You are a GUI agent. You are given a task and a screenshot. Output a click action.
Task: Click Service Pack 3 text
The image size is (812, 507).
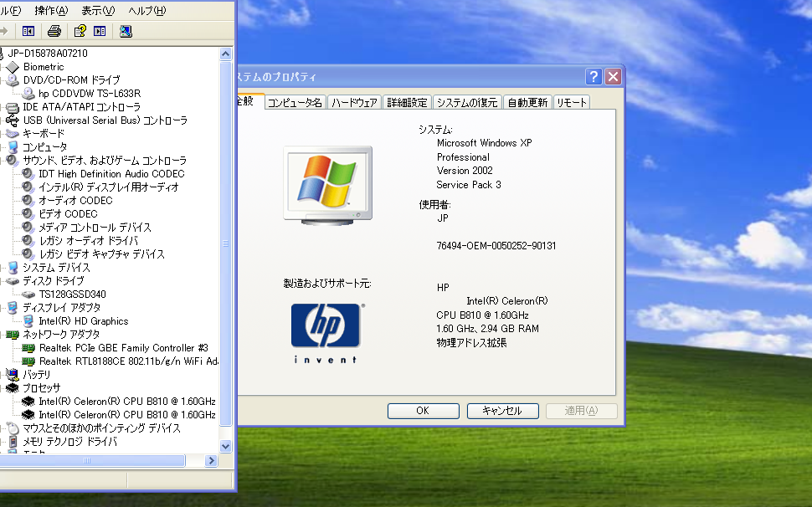coord(469,185)
